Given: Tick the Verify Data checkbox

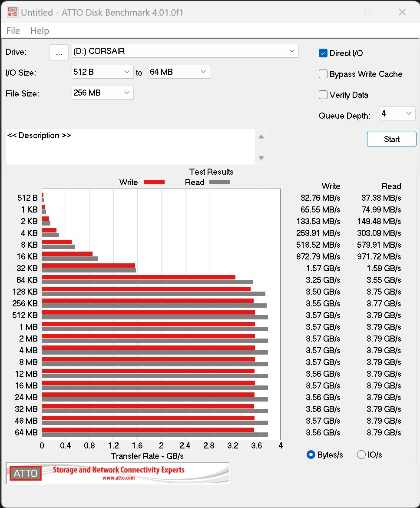Looking at the screenshot, I should [x=323, y=95].
